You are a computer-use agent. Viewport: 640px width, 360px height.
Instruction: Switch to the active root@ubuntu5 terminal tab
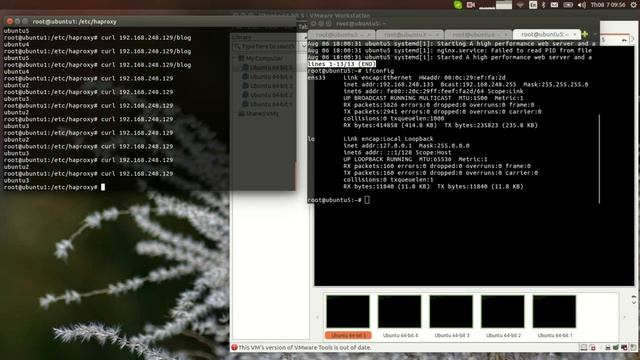coord(546,34)
